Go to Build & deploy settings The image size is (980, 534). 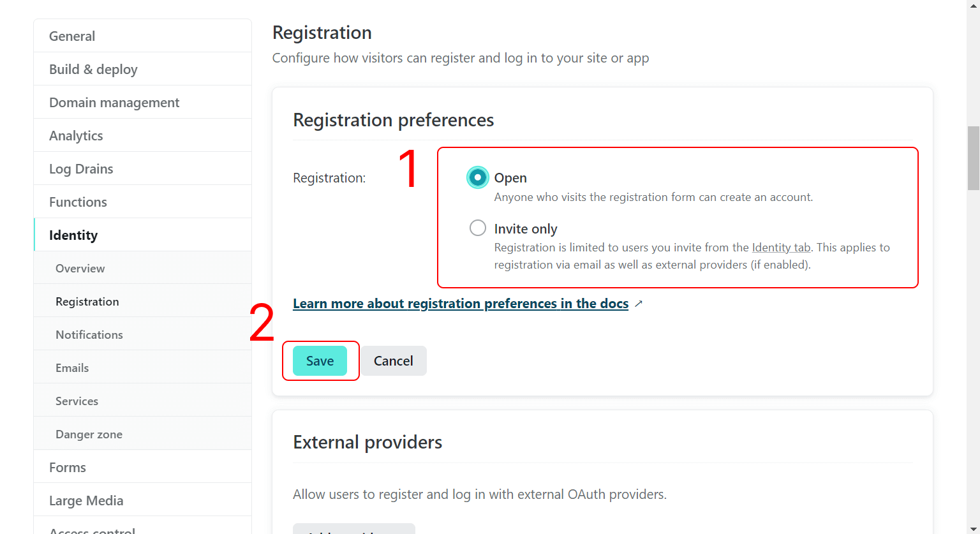coord(93,70)
